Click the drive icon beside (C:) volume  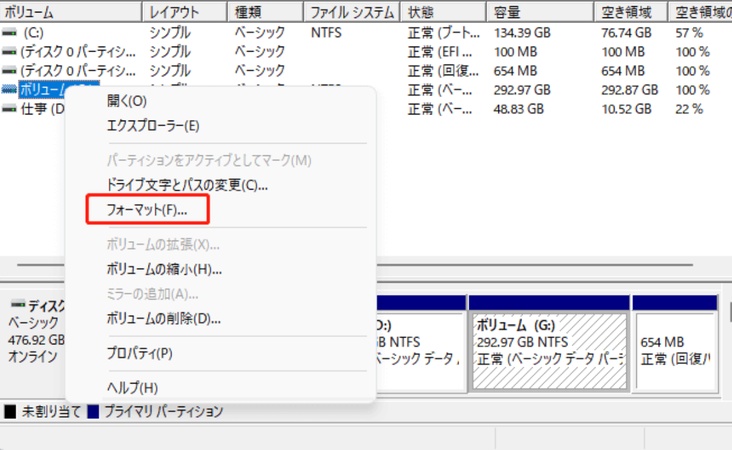click(x=9, y=33)
